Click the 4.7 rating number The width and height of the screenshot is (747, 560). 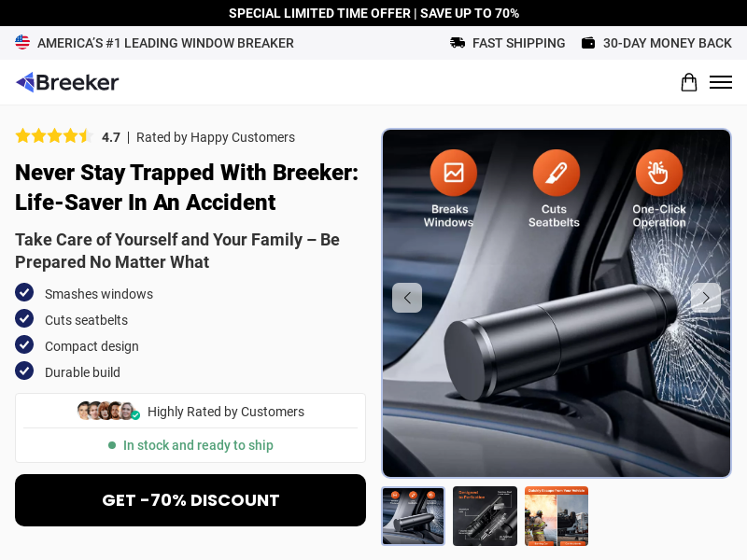pyautogui.click(x=111, y=137)
